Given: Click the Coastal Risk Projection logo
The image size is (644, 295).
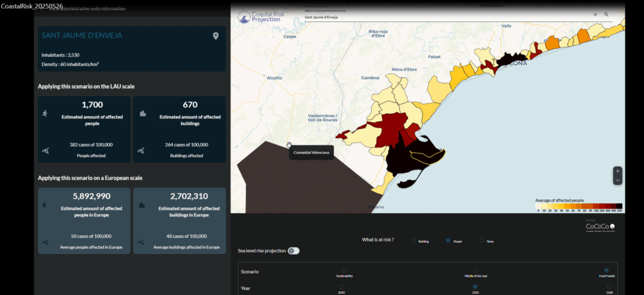Looking at the screenshot, I should click(x=260, y=16).
